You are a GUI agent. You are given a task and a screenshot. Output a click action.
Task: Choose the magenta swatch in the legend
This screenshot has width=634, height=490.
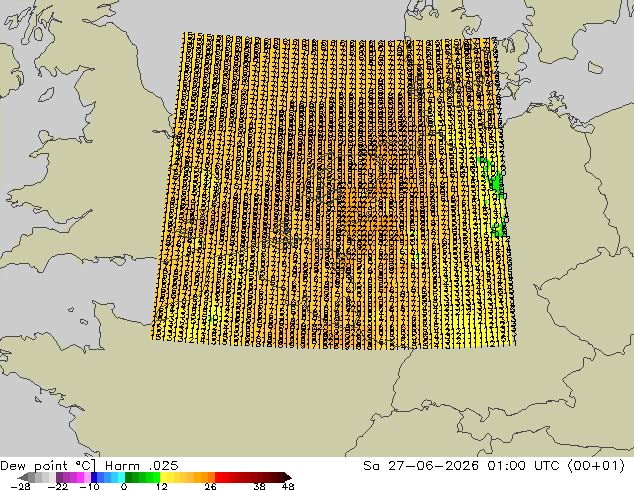point(80,477)
